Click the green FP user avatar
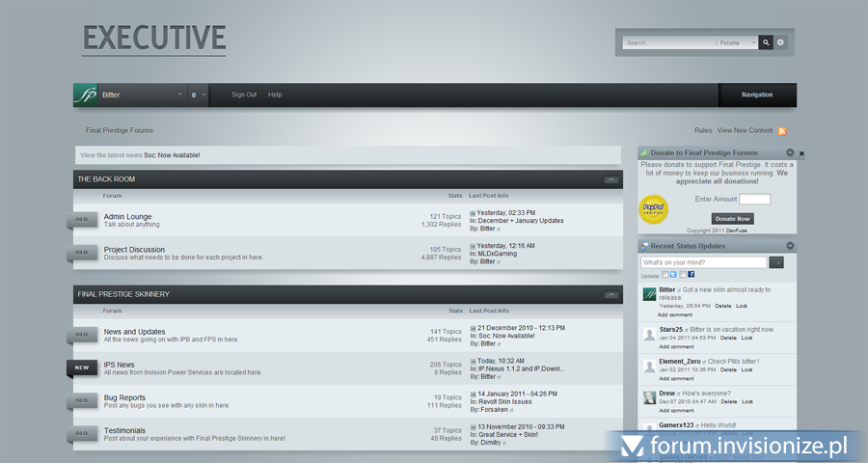 86,95
